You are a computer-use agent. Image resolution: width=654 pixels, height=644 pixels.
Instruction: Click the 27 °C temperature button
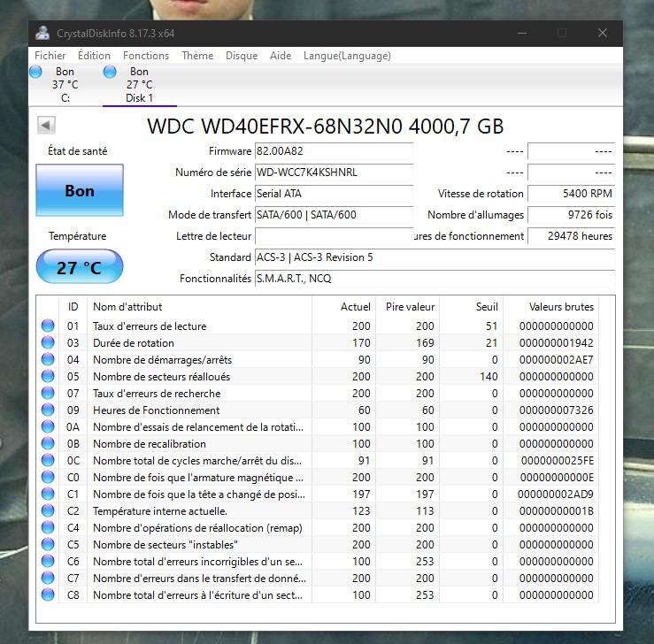point(80,267)
